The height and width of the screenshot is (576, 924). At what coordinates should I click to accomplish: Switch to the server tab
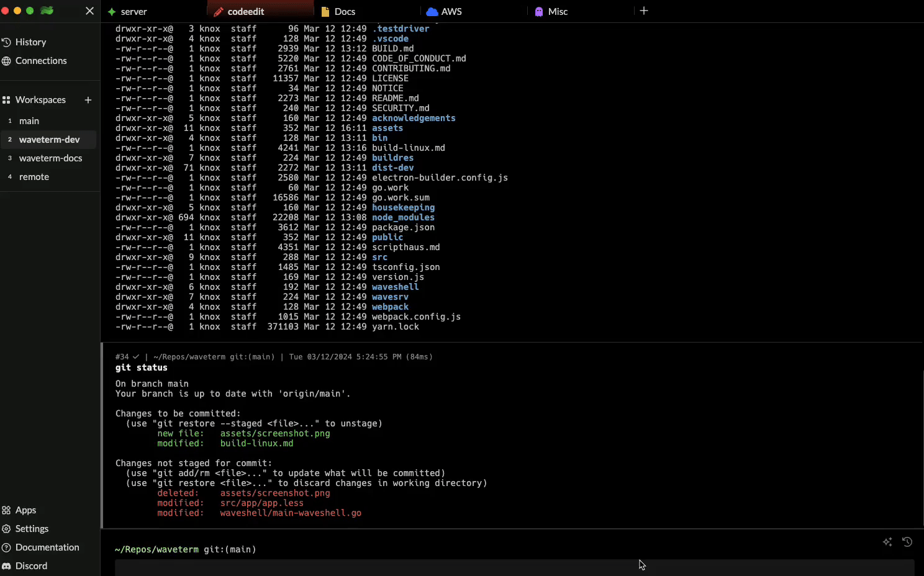[x=134, y=12]
